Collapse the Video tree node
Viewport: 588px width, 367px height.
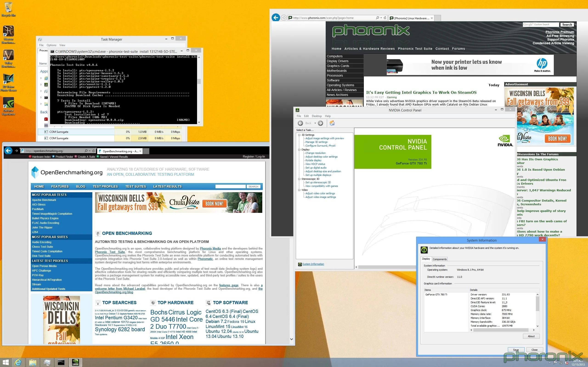point(299,190)
